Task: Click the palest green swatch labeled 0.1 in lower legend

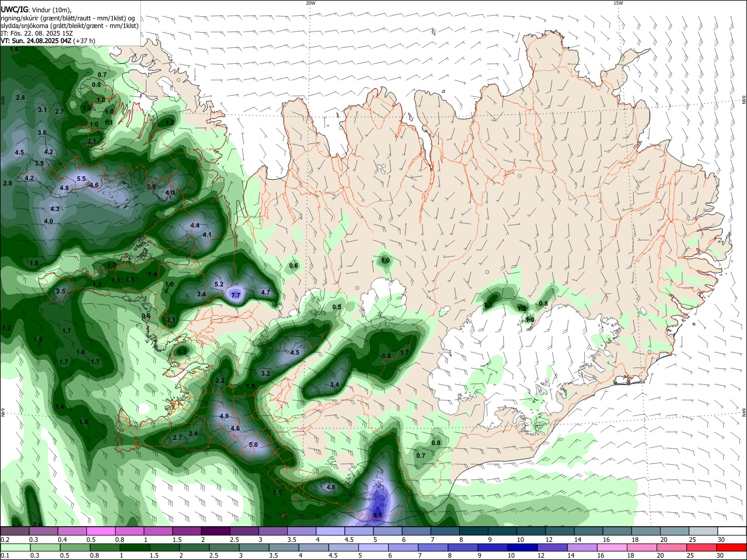Action: 15,547
